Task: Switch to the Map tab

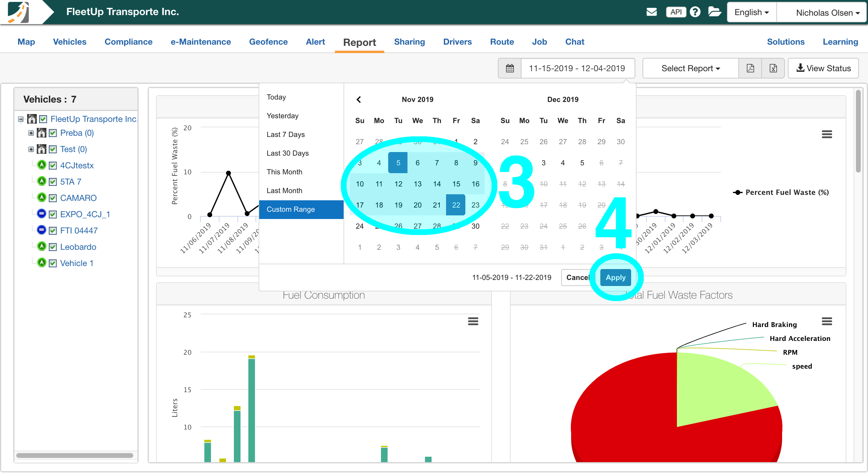Action: (26, 42)
